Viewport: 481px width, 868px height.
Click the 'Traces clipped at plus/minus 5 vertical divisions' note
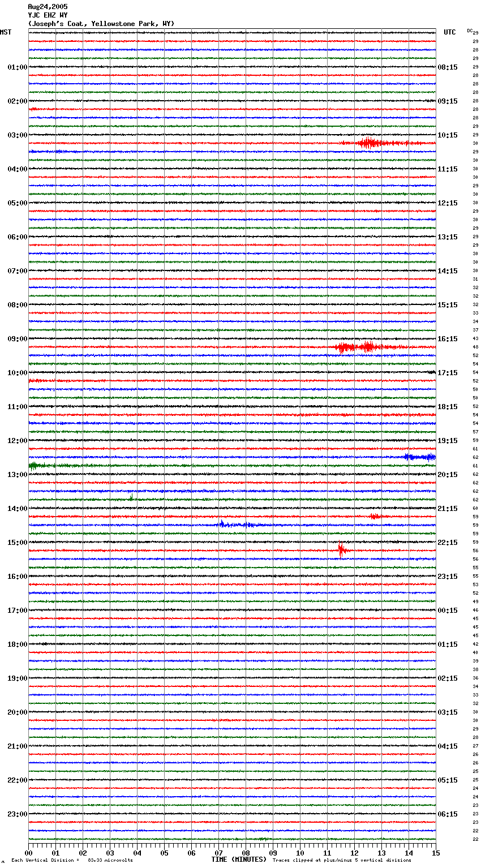(x=342, y=860)
